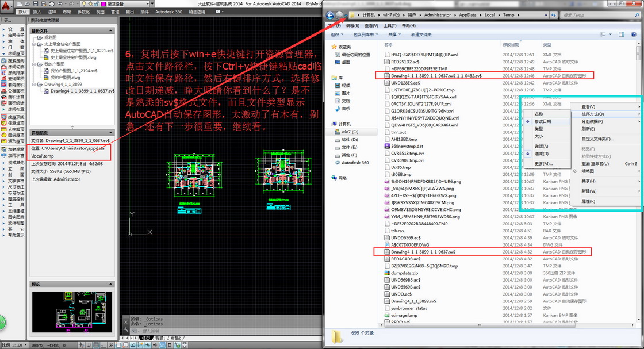This screenshot has width=644, height=349.
Task: Click the 搜屋顶线 tool icon
Action: click(x=4, y=117)
